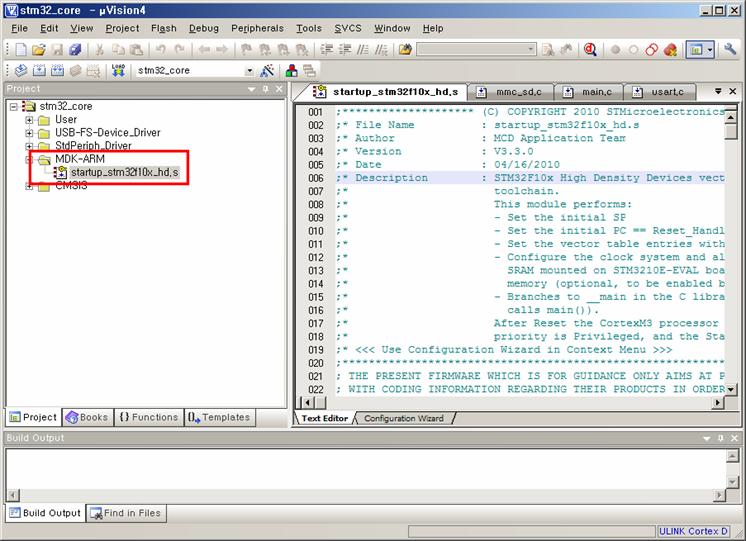Select the Build Output tab
This screenshot has width=746, height=541.
46,513
